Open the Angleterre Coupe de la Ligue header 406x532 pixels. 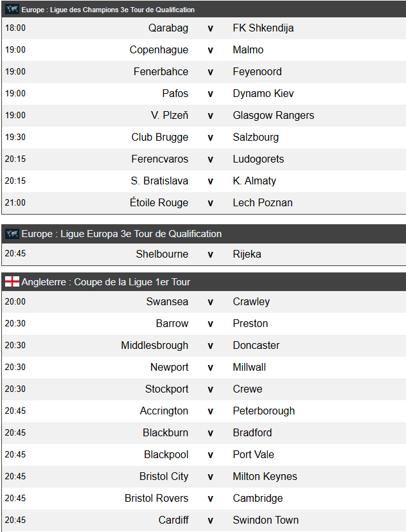coord(105,282)
